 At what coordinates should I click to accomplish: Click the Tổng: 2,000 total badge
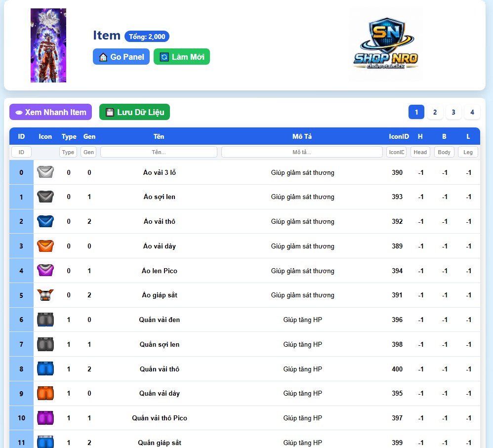point(147,37)
